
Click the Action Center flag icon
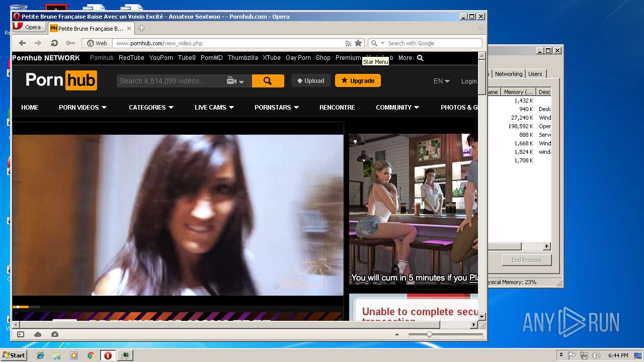(573, 355)
